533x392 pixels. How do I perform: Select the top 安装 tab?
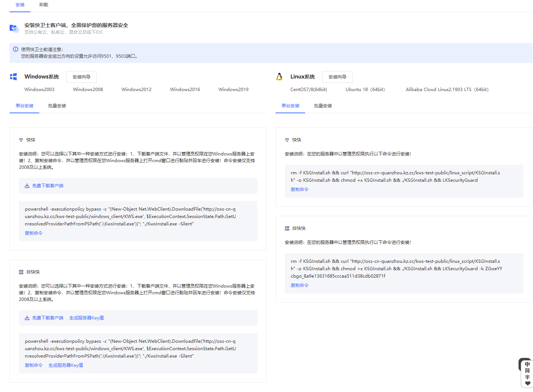coord(20,5)
